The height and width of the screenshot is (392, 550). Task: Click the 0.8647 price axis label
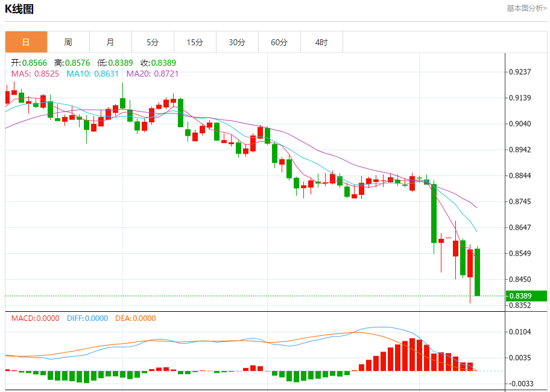[x=520, y=227]
